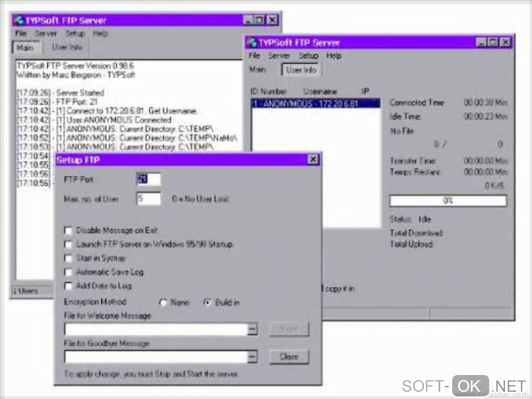The height and width of the screenshot is (399, 532).
Task: Click the Close button in Setup FTP
Action: (289, 357)
